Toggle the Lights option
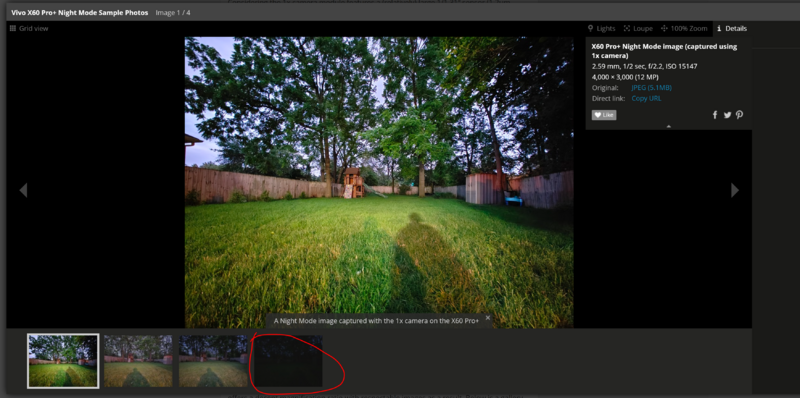 point(602,29)
